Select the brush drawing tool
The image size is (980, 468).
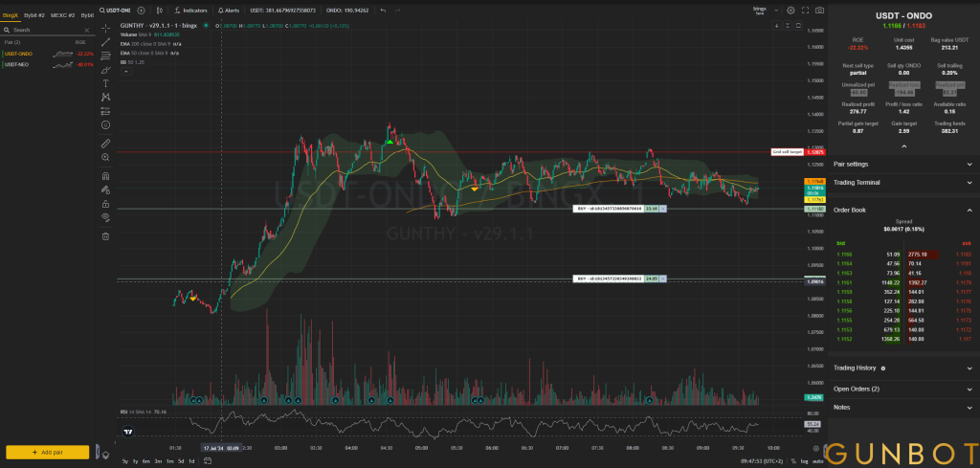point(105,69)
